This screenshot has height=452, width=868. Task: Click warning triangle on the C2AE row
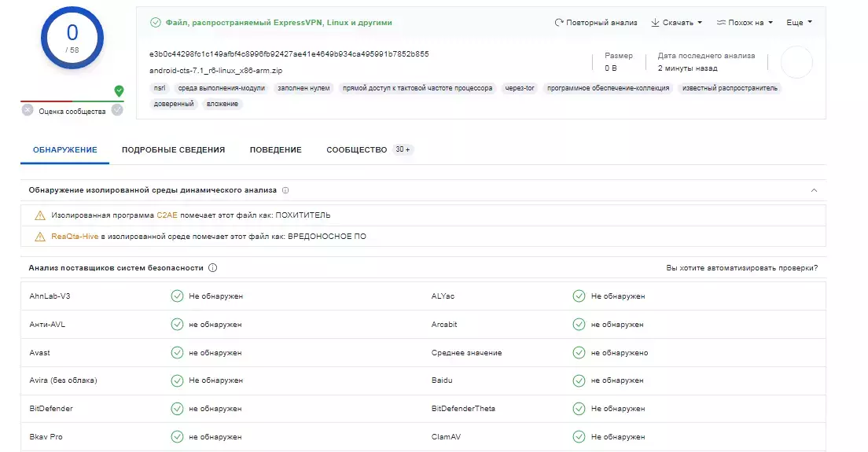(x=40, y=215)
